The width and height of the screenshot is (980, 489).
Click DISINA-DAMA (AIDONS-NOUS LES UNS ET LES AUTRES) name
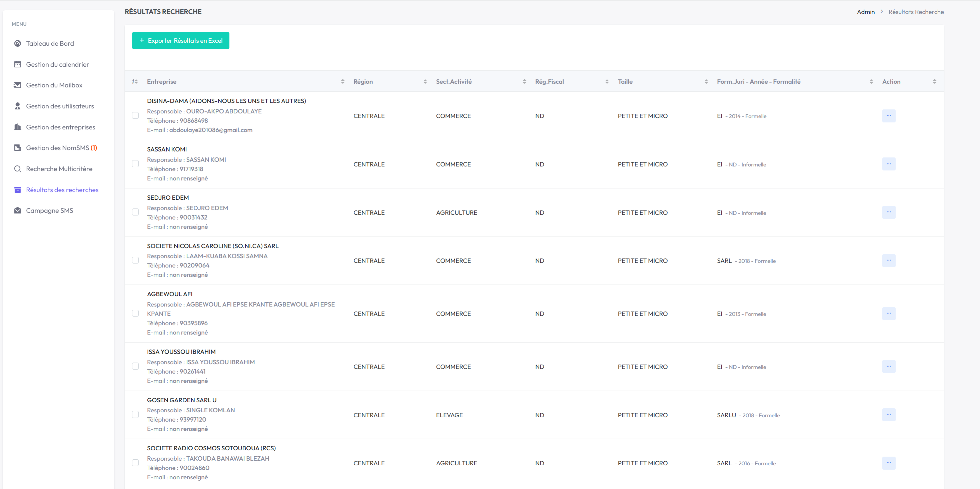point(226,101)
